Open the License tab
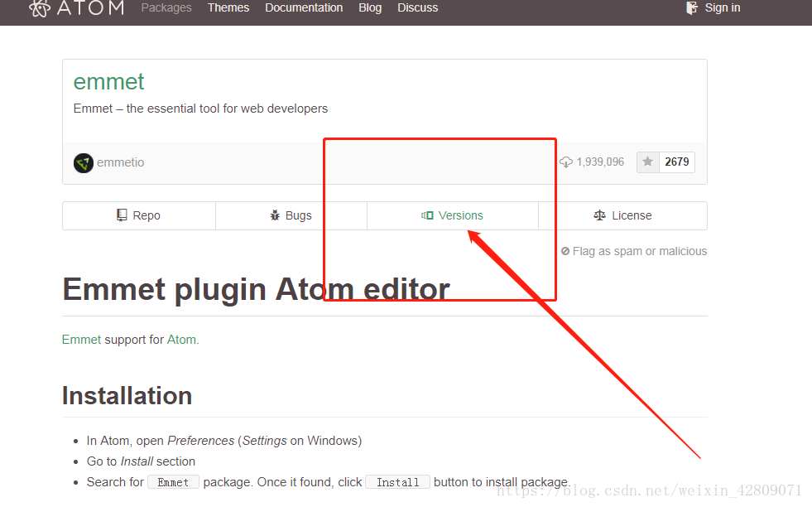The width and height of the screenshot is (812, 507). pos(622,215)
